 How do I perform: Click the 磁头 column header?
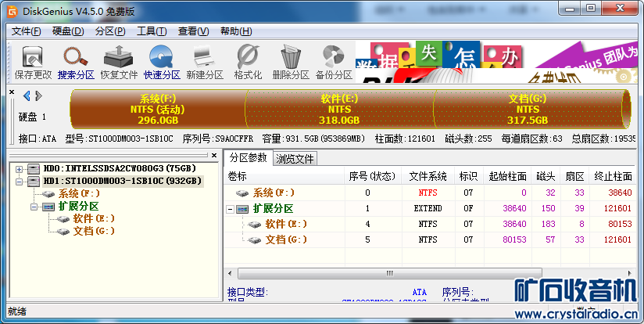point(546,176)
